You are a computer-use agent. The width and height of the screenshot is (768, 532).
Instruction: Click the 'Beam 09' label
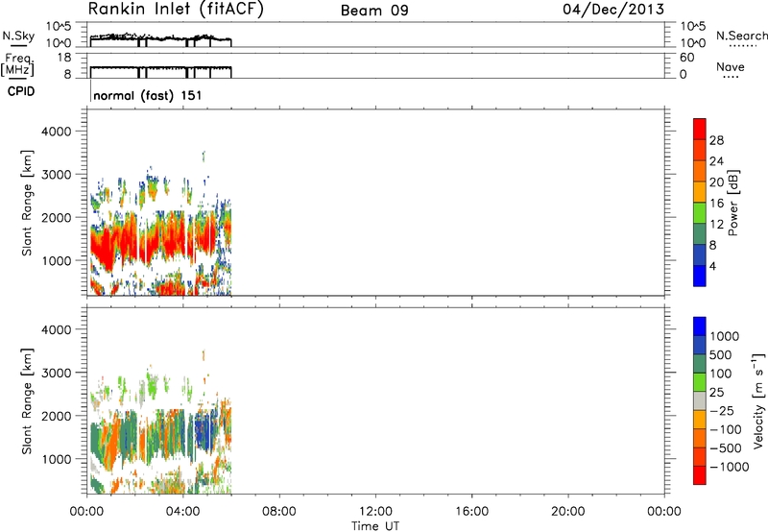pyautogui.click(x=374, y=11)
